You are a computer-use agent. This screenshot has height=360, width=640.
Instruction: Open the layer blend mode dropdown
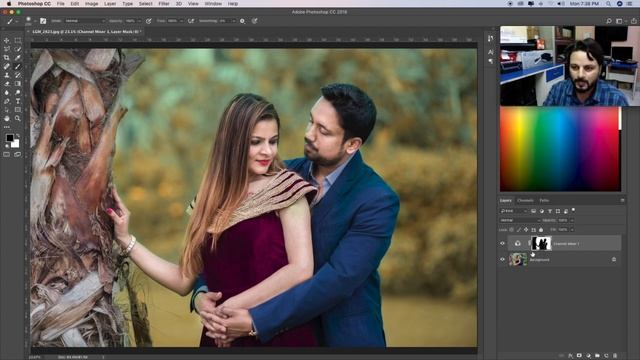(x=520, y=220)
